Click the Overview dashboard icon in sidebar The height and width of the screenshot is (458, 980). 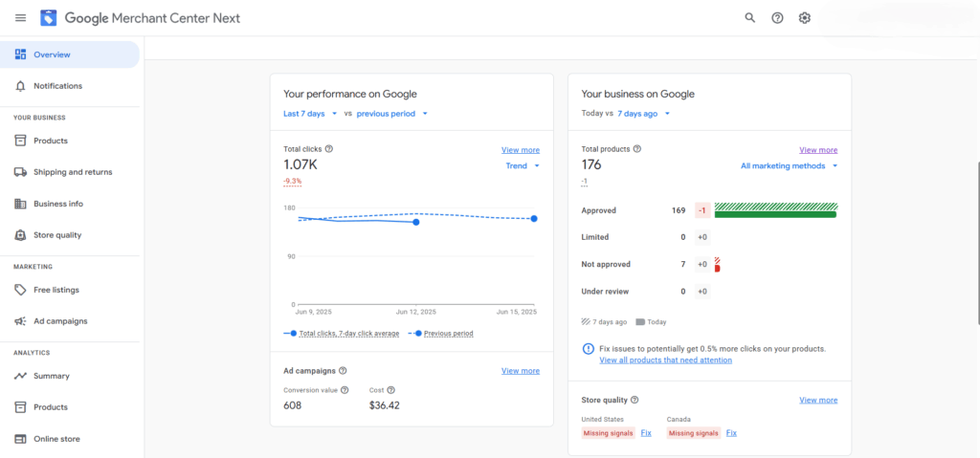click(21, 55)
